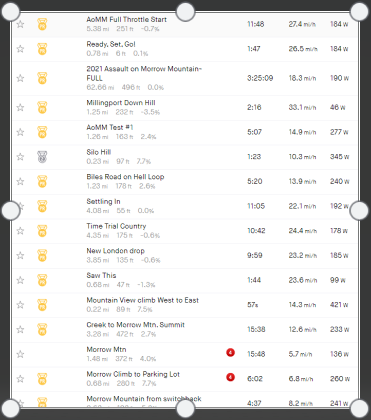Click Morrow Mountain from switchback segment
This screenshot has height=420, width=371.
(x=144, y=399)
